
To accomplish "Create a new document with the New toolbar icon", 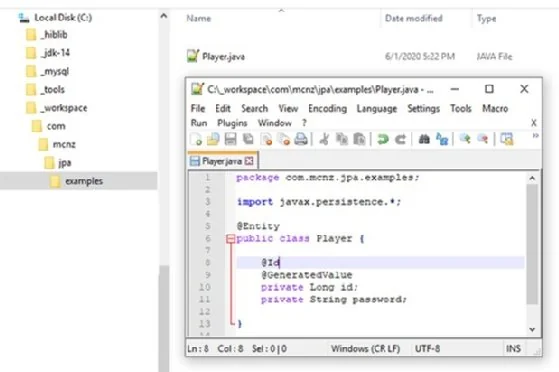I will tap(196, 139).
